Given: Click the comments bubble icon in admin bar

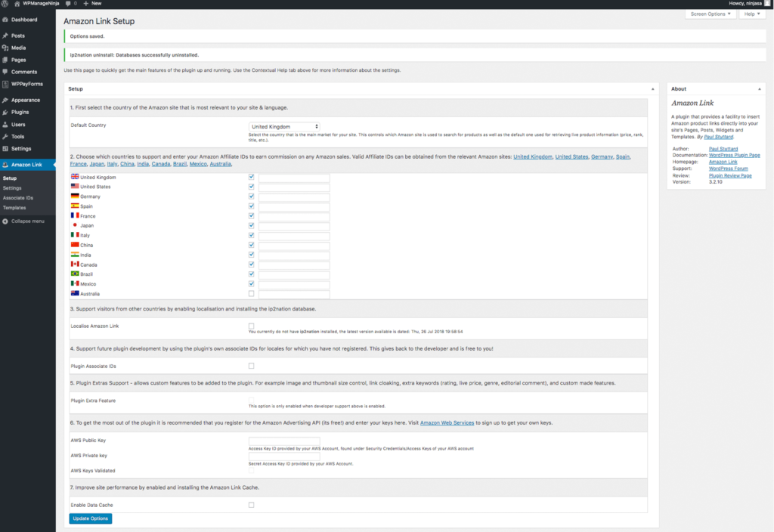Looking at the screenshot, I should (x=68, y=4).
